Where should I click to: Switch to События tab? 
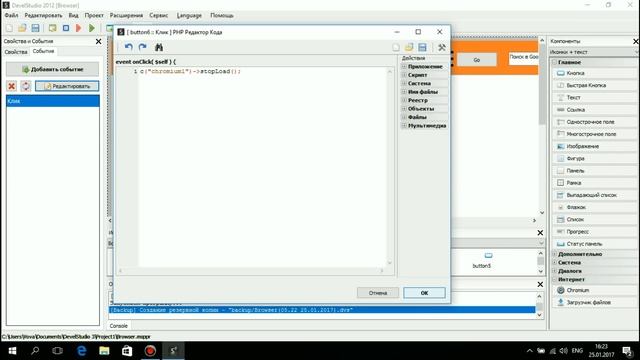click(x=43, y=51)
